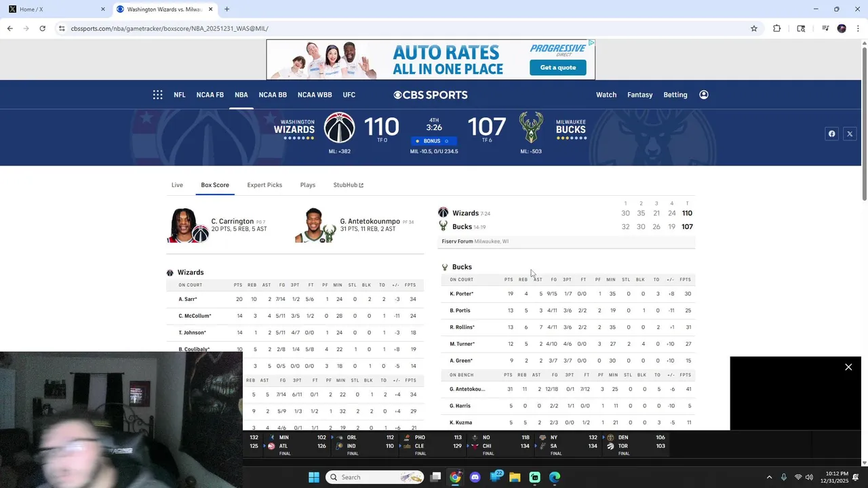This screenshot has width=868, height=488.
Task: Open Microsoft Edge from the taskbar
Action: pyautogui.click(x=554, y=477)
